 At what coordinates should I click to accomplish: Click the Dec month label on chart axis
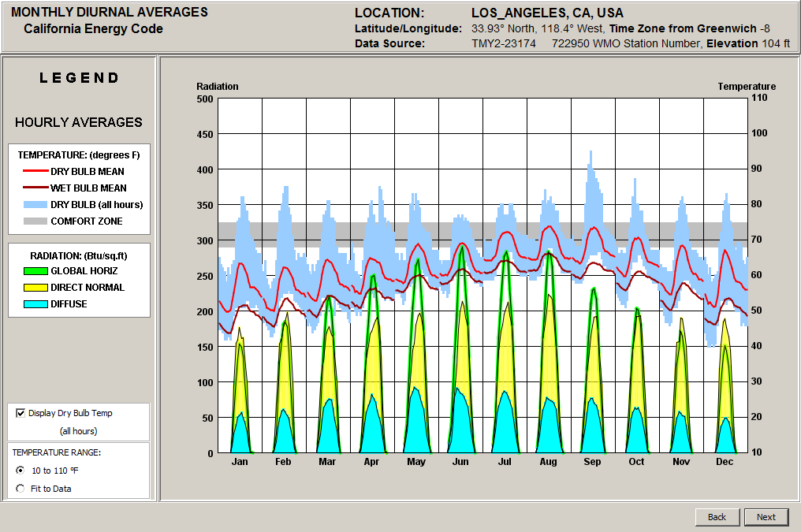[725, 462]
